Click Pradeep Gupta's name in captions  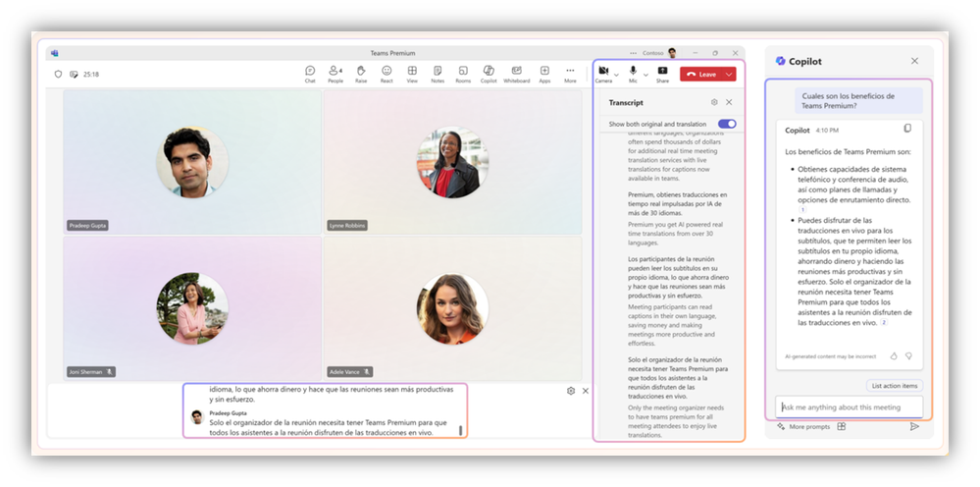click(229, 413)
